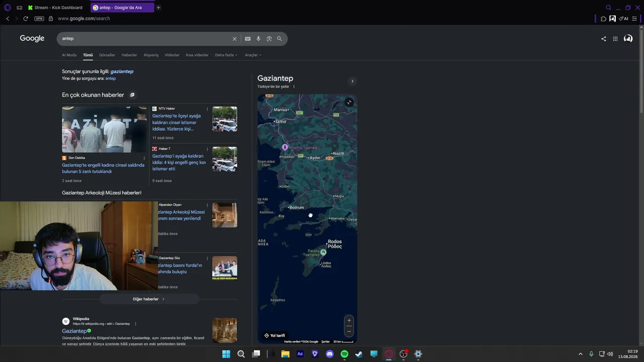Open the Alışveriş results tab
This screenshot has height=362, width=644.
pos(151,55)
